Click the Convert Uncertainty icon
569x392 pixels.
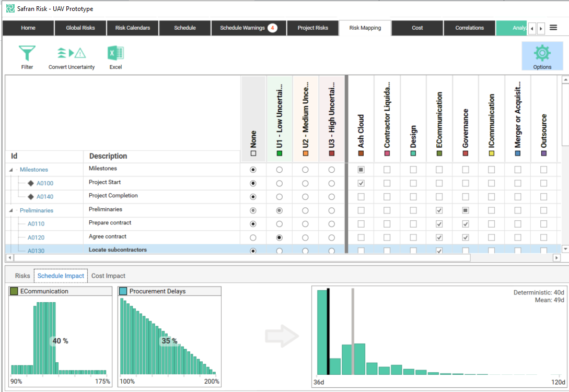pyautogui.click(x=72, y=57)
